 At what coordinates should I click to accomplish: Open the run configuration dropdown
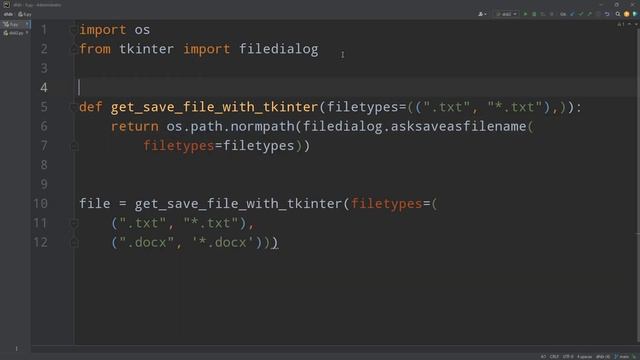(506, 14)
